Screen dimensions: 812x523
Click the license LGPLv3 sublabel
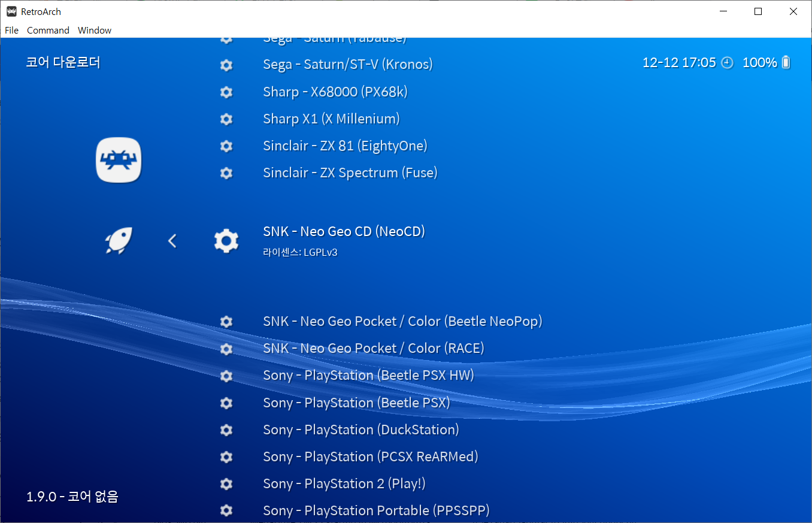coord(300,252)
